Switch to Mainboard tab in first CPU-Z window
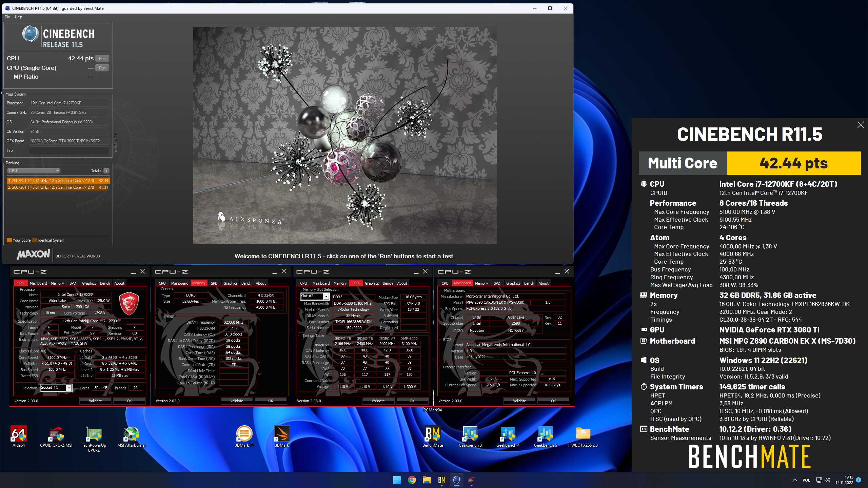Viewport: 868px width, 488px height. pyautogui.click(x=38, y=283)
